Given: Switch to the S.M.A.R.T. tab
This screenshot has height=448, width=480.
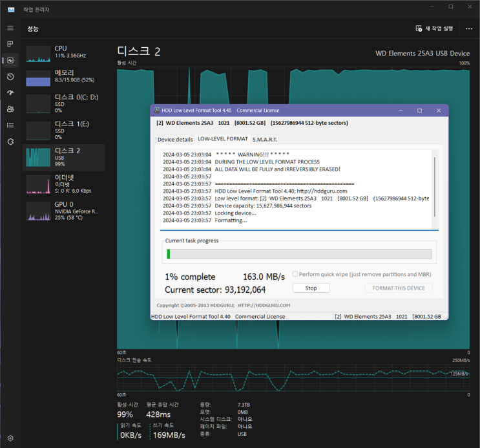Looking at the screenshot, I should coord(265,140).
